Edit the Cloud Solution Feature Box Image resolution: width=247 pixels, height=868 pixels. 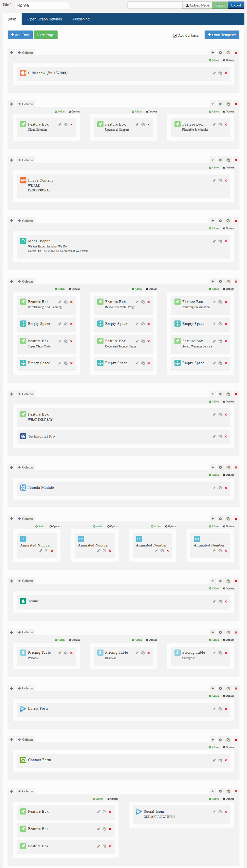(60, 125)
